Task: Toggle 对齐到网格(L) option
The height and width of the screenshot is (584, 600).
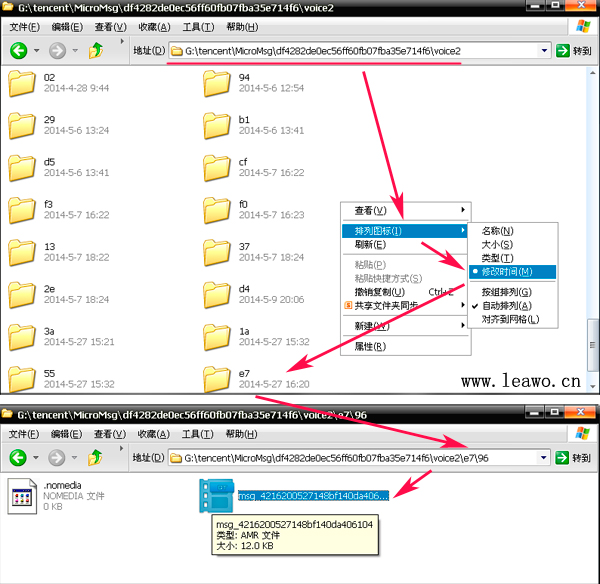Action: click(x=512, y=319)
